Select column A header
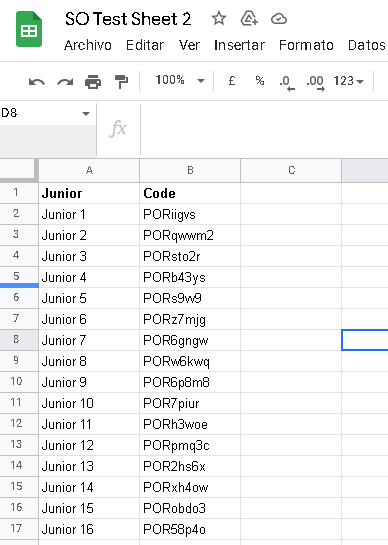This screenshot has height=545, width=388. click(x=89, y=170)
